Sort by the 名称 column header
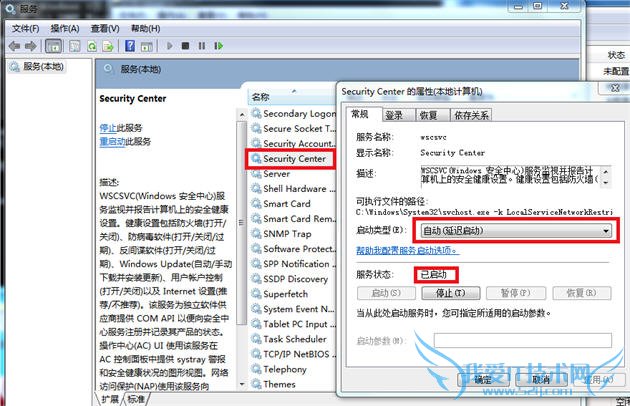This screenshot has width=630, height=406. 291,97
